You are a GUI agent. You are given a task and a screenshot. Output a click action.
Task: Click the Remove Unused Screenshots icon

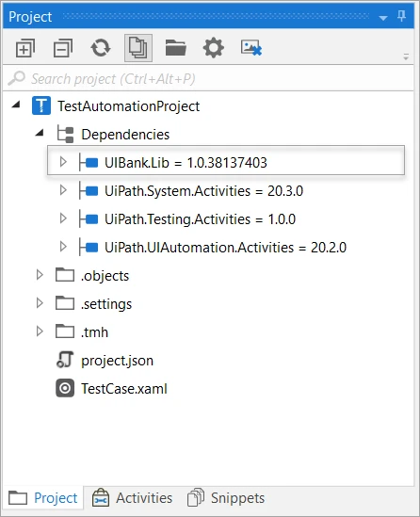[x=251, y=48]
